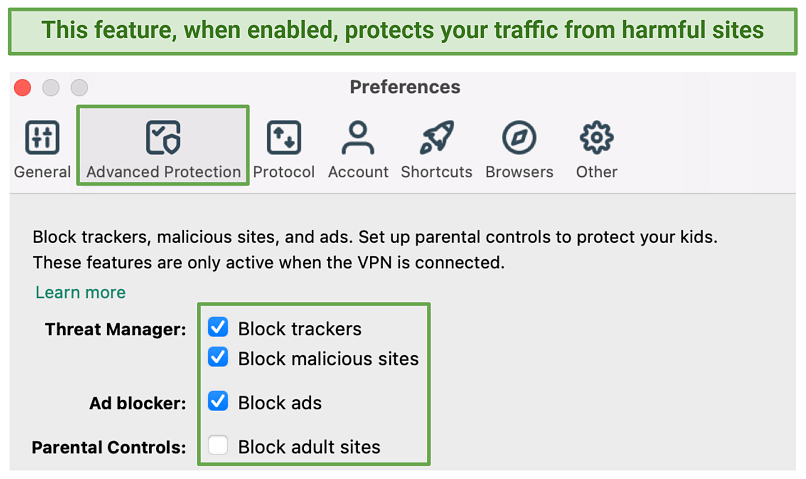Open the Shortcuts rocket icon
The width and height of the screenshot is (806, 479).
click(436, 138)
